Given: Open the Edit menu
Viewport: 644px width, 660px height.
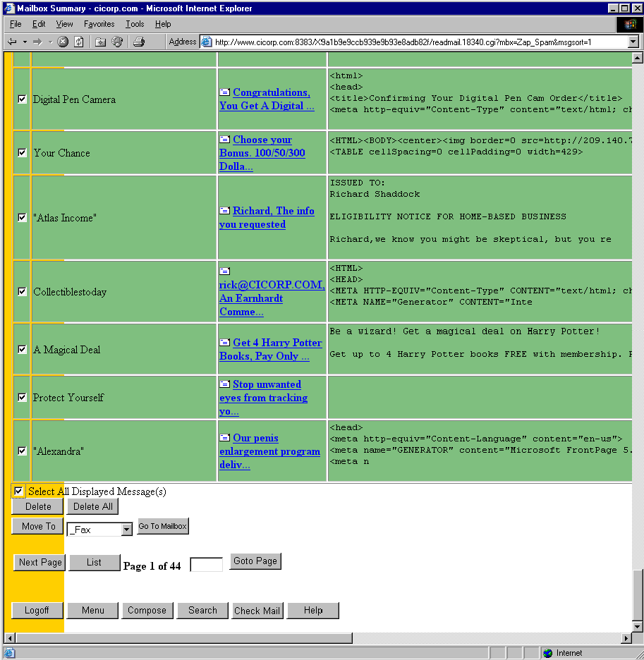Looking at the screenshot, I should pos(39,24).
